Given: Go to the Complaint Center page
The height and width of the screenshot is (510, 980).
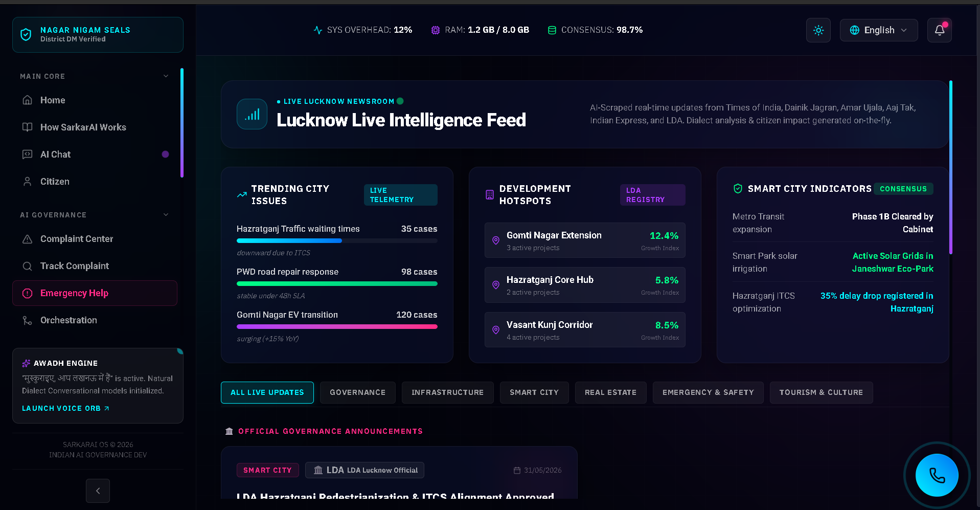Looking at the screenshot, I should (95, 239).
